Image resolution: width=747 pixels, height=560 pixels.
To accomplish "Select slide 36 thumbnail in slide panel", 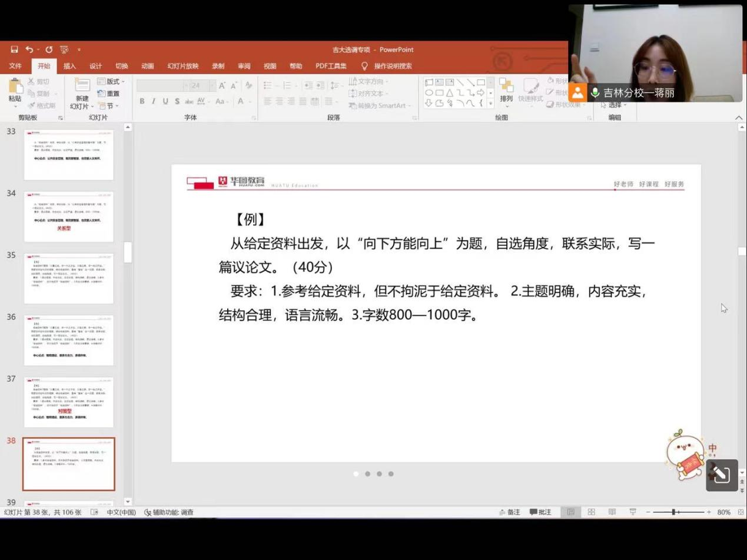I will pyautogui.click(x=68, y=340).
